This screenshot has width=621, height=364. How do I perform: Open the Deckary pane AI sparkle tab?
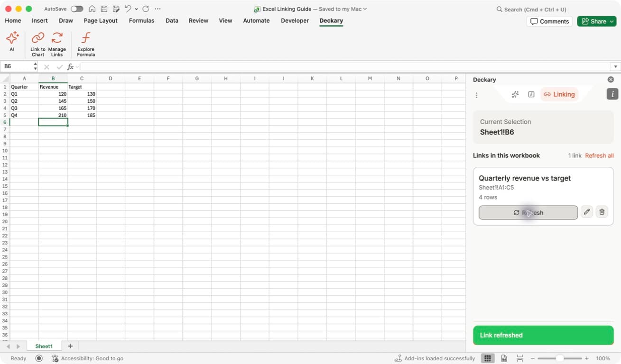[515, 94]
